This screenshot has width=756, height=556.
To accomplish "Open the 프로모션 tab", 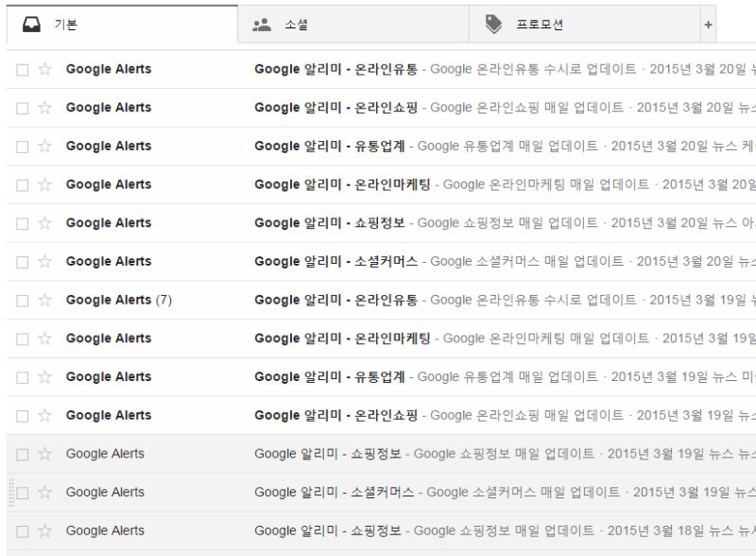I will (539, 26).
